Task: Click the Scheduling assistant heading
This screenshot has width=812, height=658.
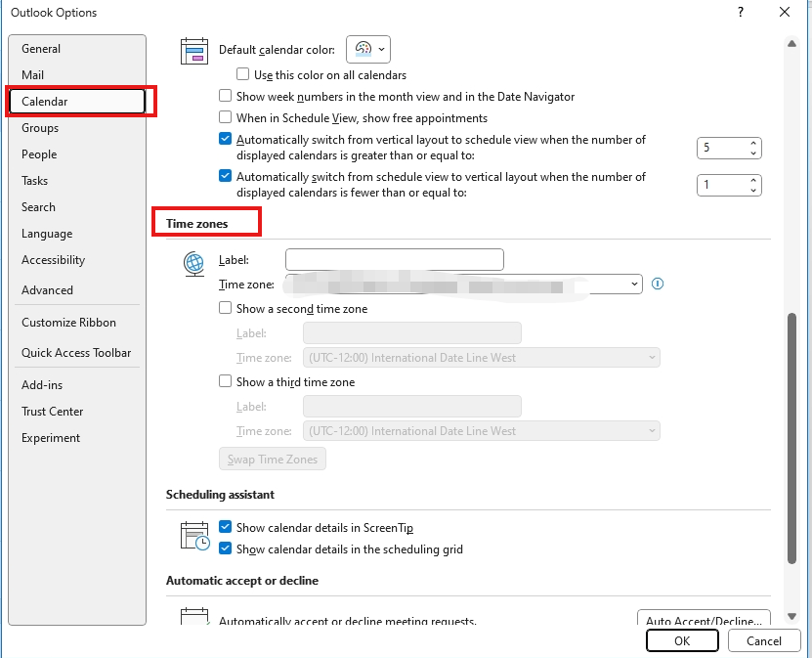Action: click(x=220, y=495)
